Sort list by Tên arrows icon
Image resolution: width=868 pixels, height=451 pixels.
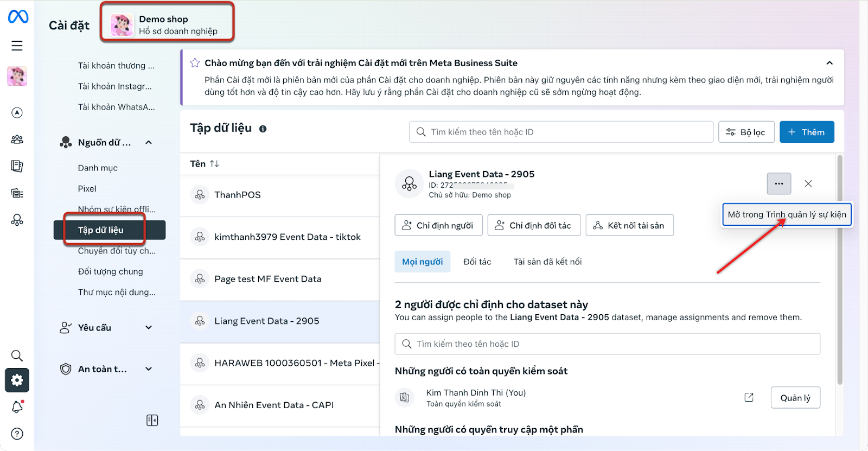[214, 163]
